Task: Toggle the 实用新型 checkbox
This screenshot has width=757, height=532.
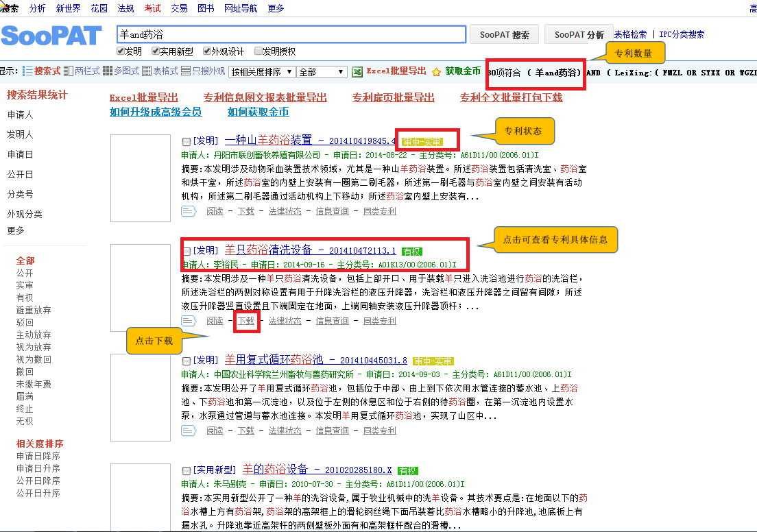Action: pos(156,51)
